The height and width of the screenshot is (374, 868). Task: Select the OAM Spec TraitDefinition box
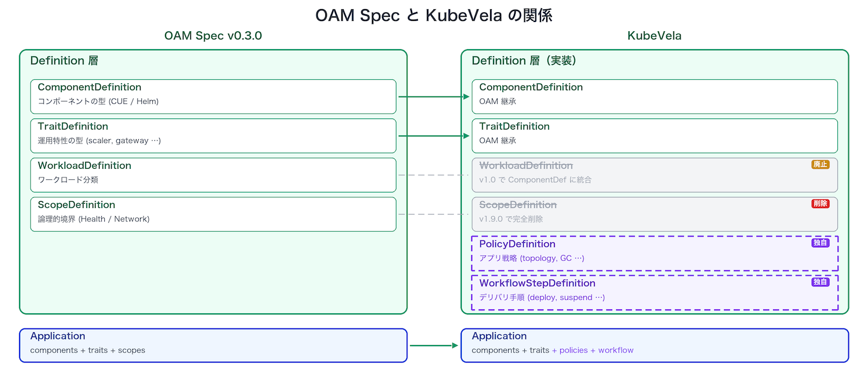click(x=213, y=136)
